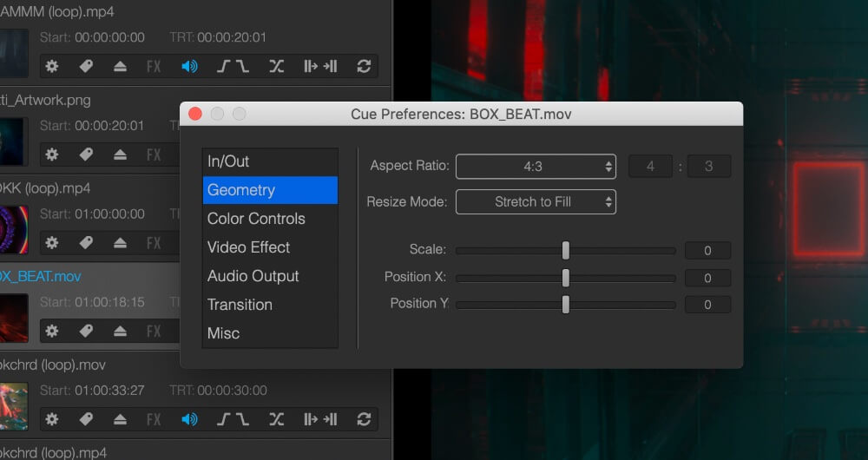Select the kchrd (loop).mov cue thumbnail
868x460 pixels.
tap(14, 406)
